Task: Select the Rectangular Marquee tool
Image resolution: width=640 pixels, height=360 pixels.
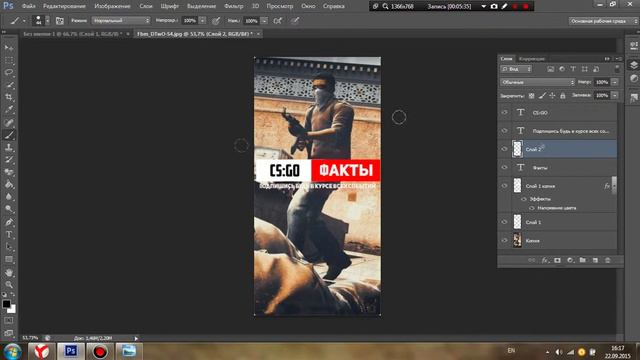Action: 9,60
